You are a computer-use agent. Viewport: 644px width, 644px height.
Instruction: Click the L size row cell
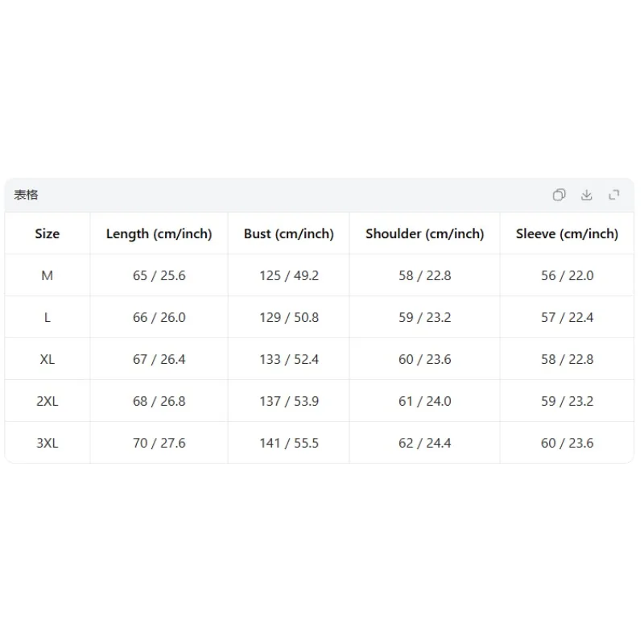tap(47, 317)
